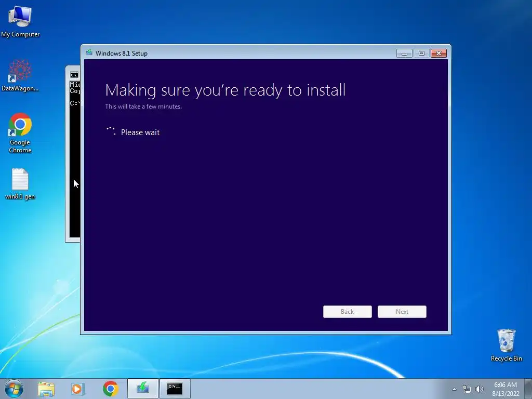Viewport: 532px width, 399px height.
Task: Select the Recycle Bin icon
Action: tap(506, 345)
